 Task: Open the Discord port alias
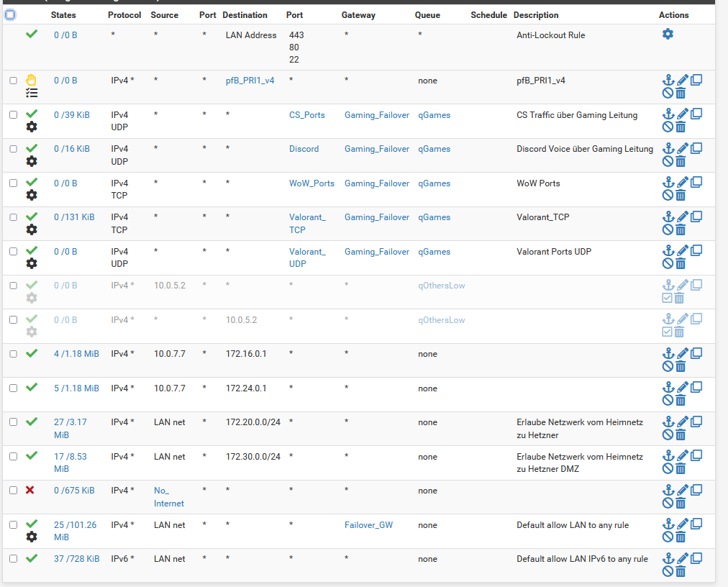coord(304,149)
